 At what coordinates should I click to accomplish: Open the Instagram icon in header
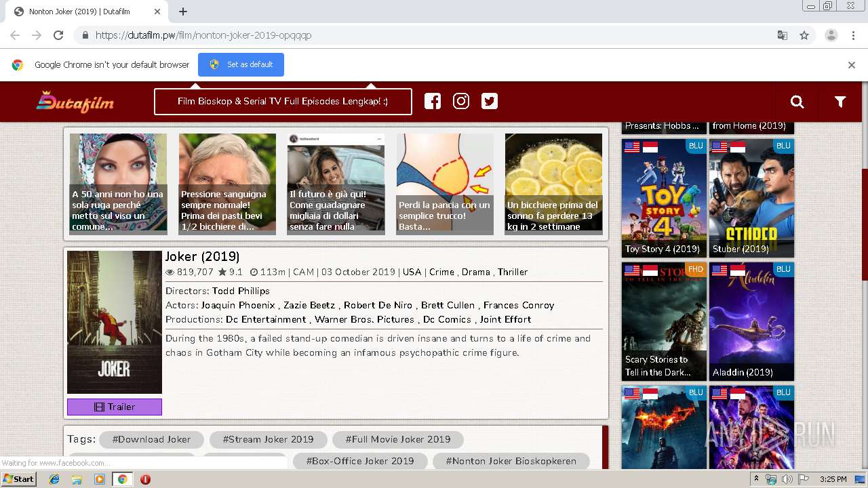461,101
